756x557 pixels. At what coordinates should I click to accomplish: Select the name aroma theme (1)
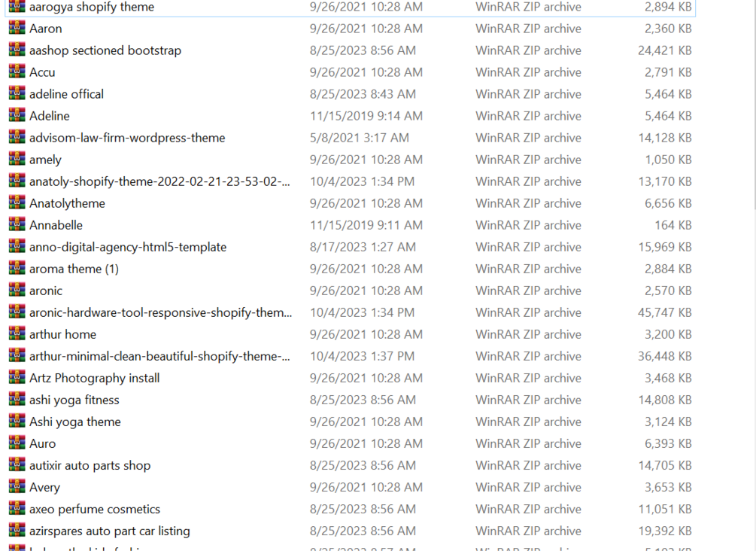(74, 269)
